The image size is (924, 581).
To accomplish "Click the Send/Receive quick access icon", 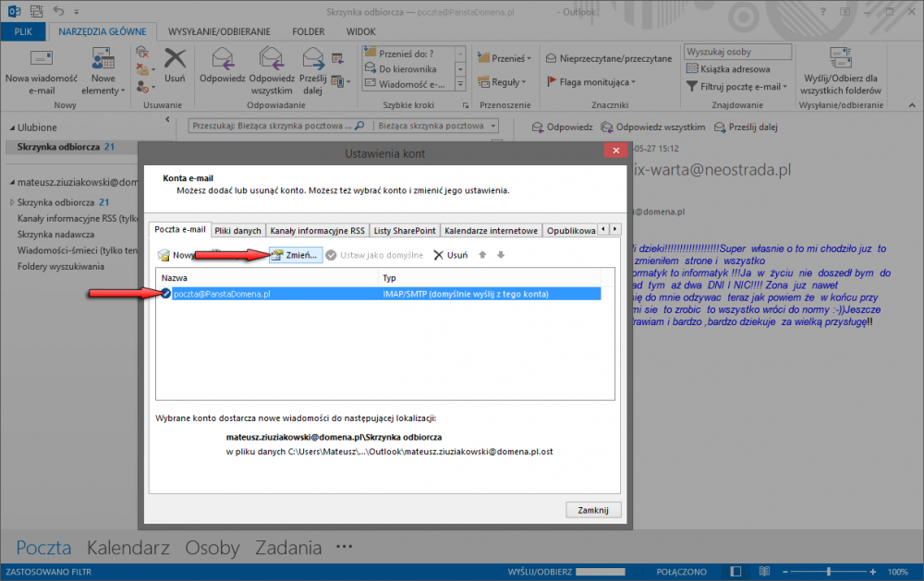I will pos(36,10).
